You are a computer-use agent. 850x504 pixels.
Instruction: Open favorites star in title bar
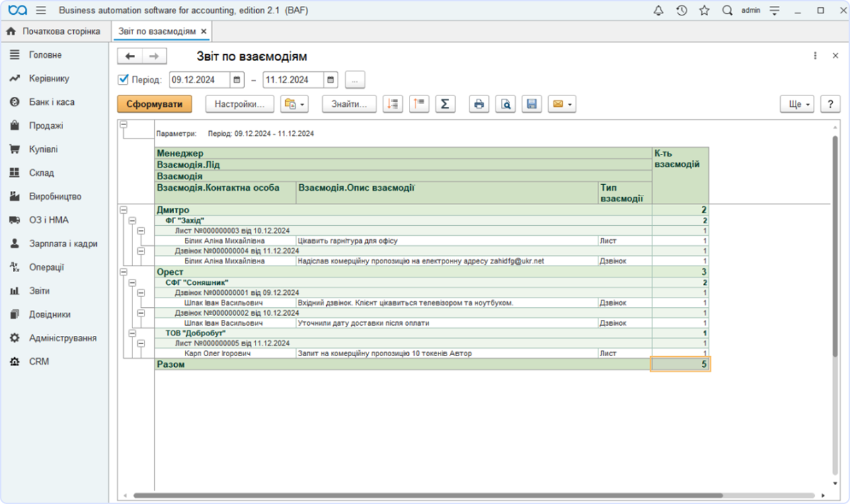tap(704, 11)
